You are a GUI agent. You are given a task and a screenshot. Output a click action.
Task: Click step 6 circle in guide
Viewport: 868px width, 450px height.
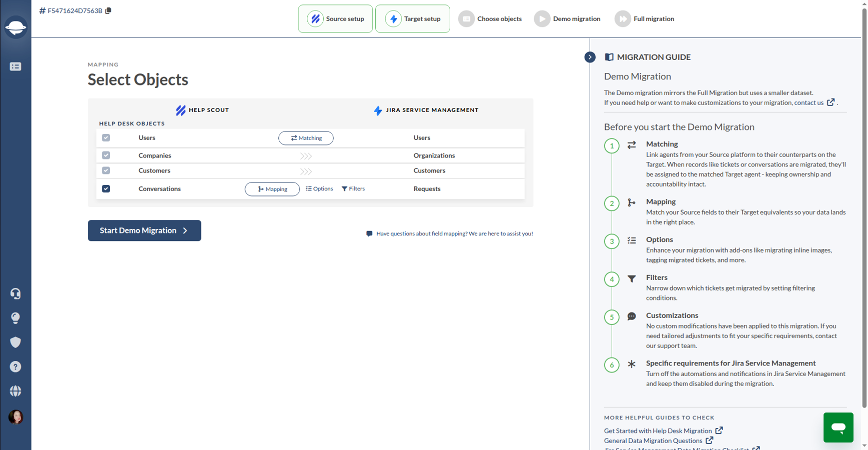(x=612, y=365)
